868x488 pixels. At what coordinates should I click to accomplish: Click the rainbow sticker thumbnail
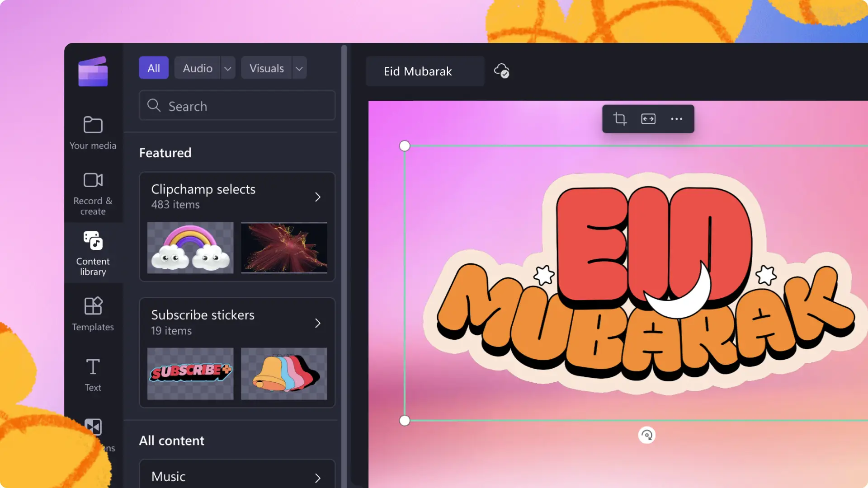tap(190, 247)
